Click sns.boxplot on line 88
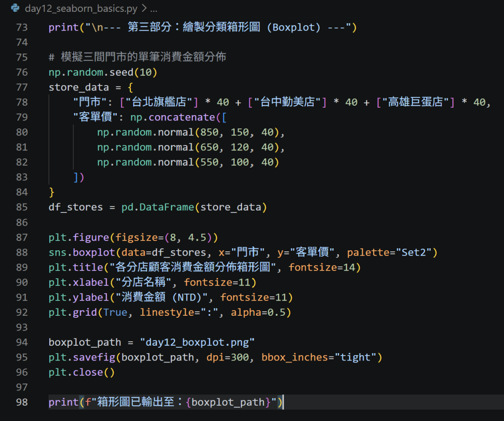504x421 pixels. pos(82,252)
